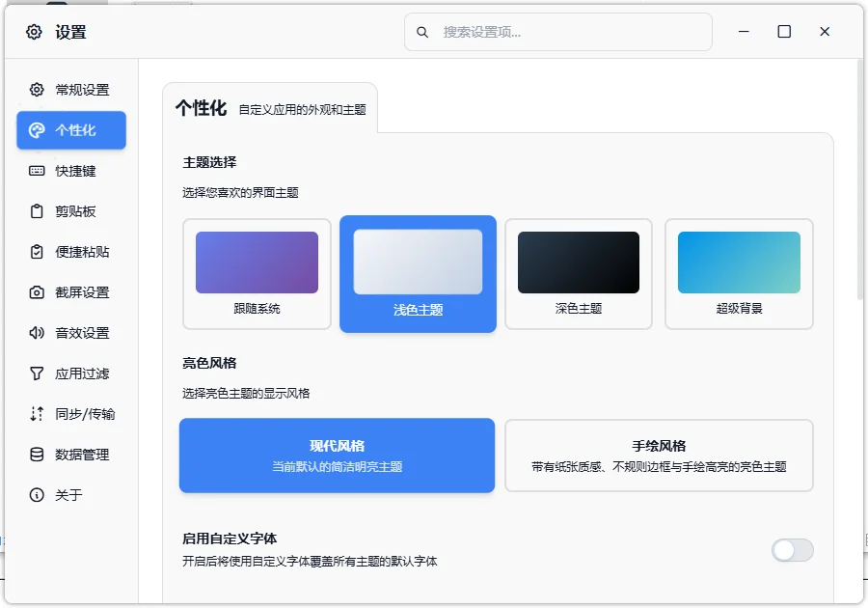Click the text 选择您喜欢的界面主题

[x=241, y=193]
